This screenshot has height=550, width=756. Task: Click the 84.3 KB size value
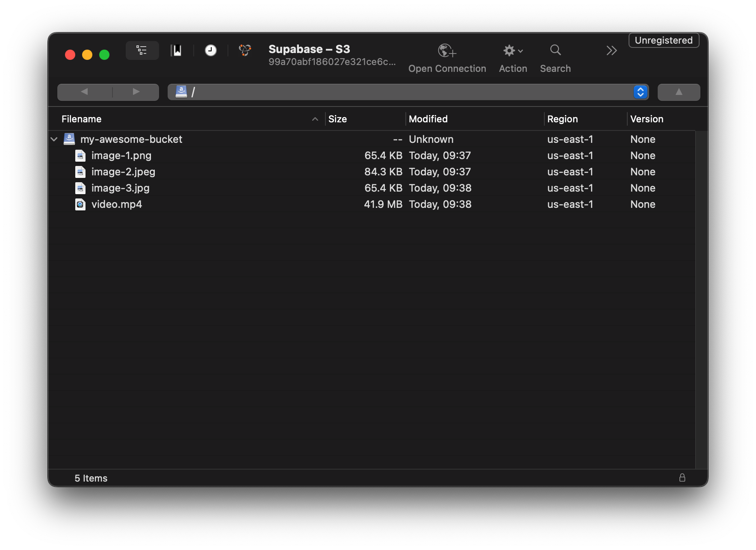pos(383,172)
